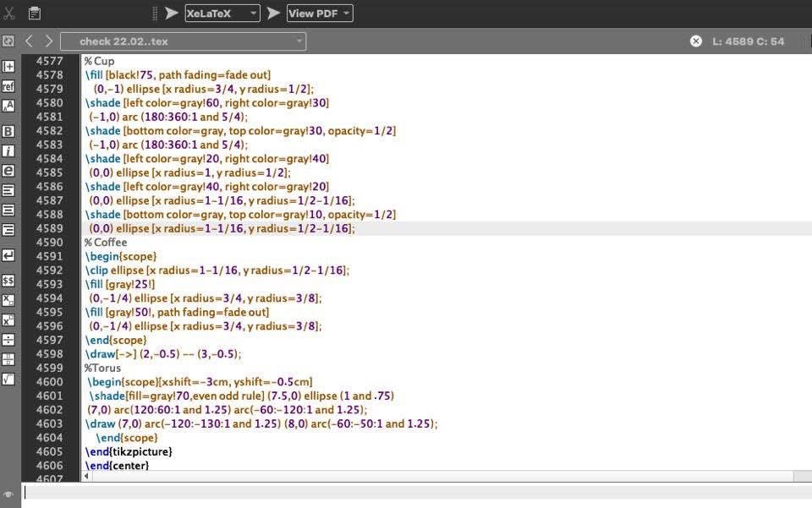Toggle the eye icon at sidebar bottom
This screenshot has width=812, height=508.
(x=8, y=494)
